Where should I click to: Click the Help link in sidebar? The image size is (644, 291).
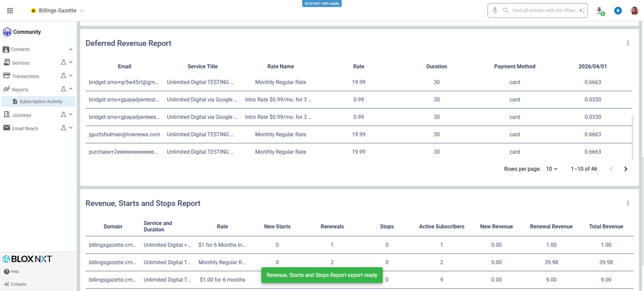coord(12,271)
